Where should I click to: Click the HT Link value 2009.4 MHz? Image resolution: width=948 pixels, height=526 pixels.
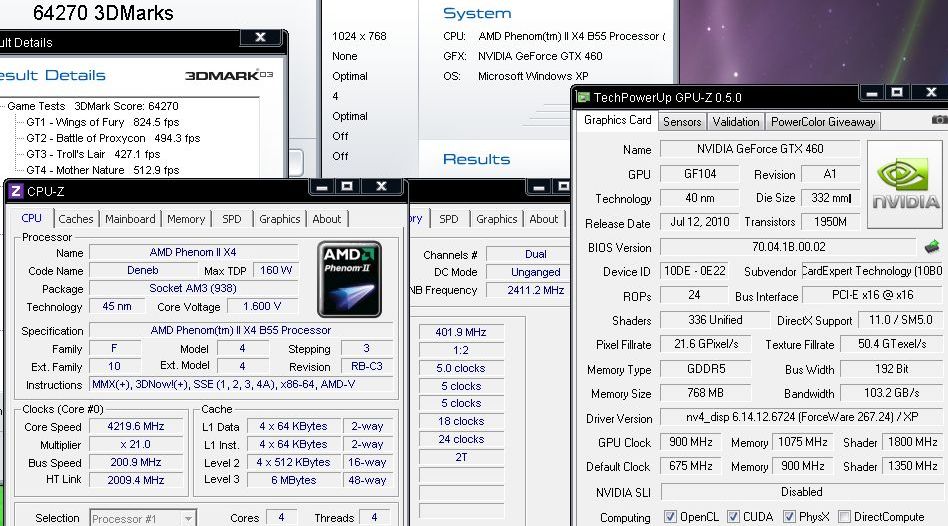[x=135, y=480]
